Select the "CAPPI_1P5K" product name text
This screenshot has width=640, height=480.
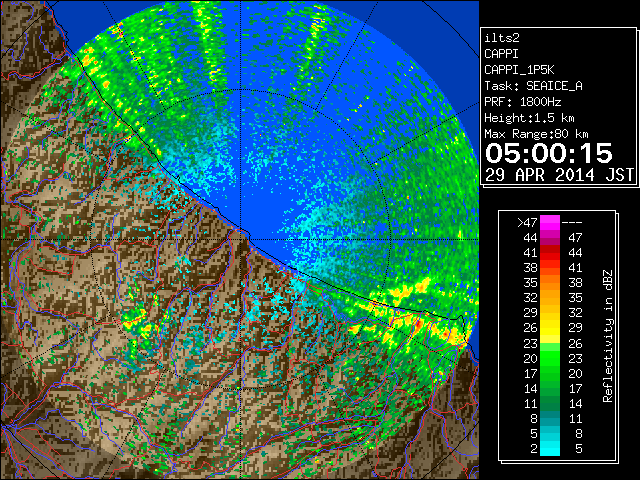tap(519, 70)
